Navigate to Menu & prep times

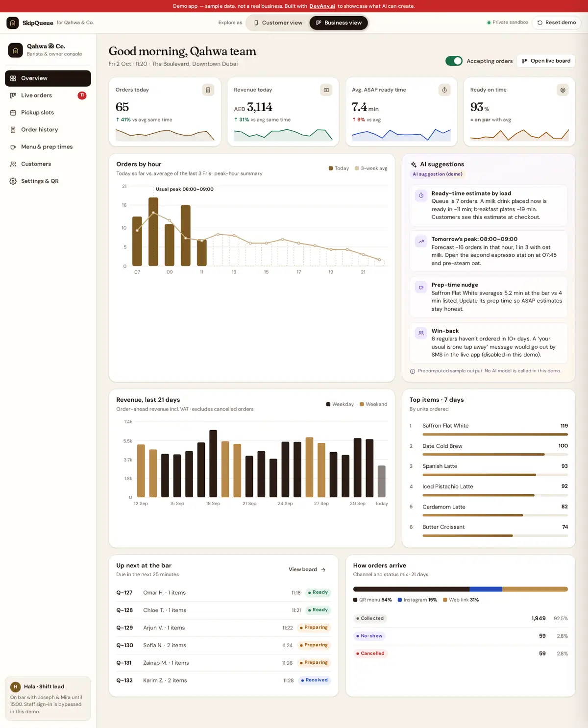click(x=48, y=147)
